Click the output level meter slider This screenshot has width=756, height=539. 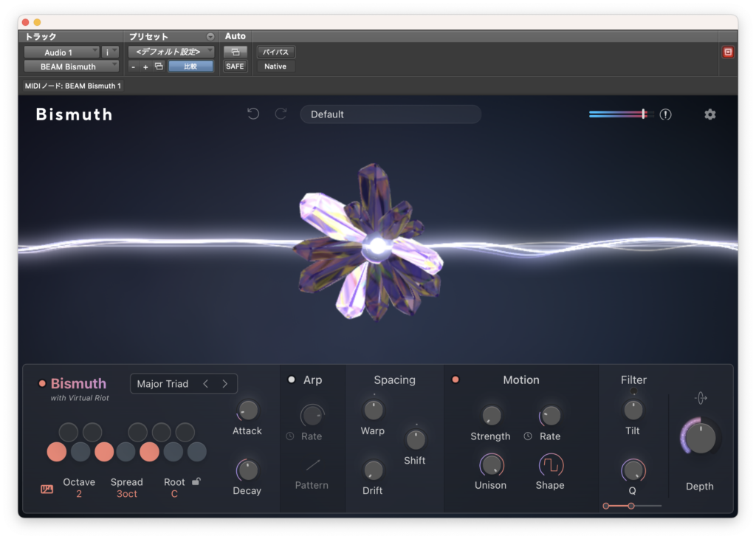coord(621,114)
